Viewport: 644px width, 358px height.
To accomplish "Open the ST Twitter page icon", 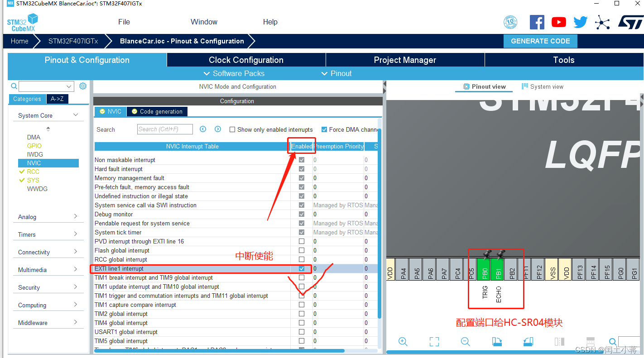I will coord(581,22).
